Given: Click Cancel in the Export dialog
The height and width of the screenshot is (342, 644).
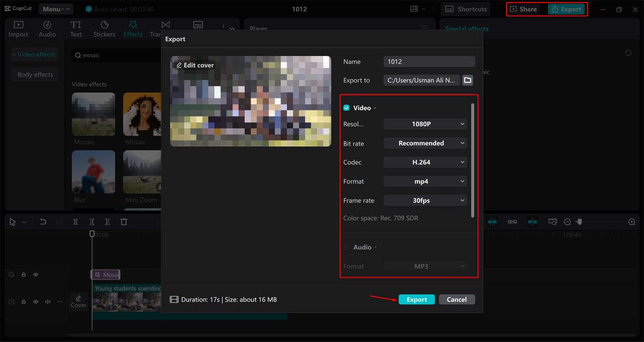Looking at the screenshot, I should tap(457, 299).
